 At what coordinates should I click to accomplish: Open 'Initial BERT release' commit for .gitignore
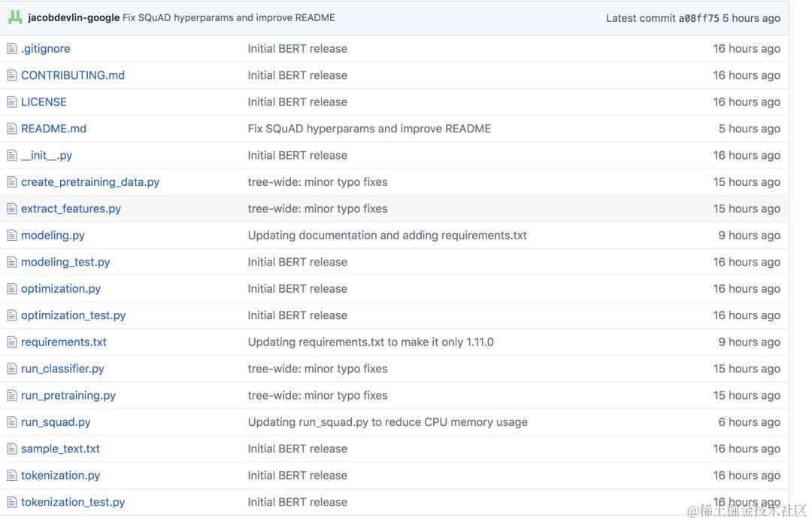298,49
